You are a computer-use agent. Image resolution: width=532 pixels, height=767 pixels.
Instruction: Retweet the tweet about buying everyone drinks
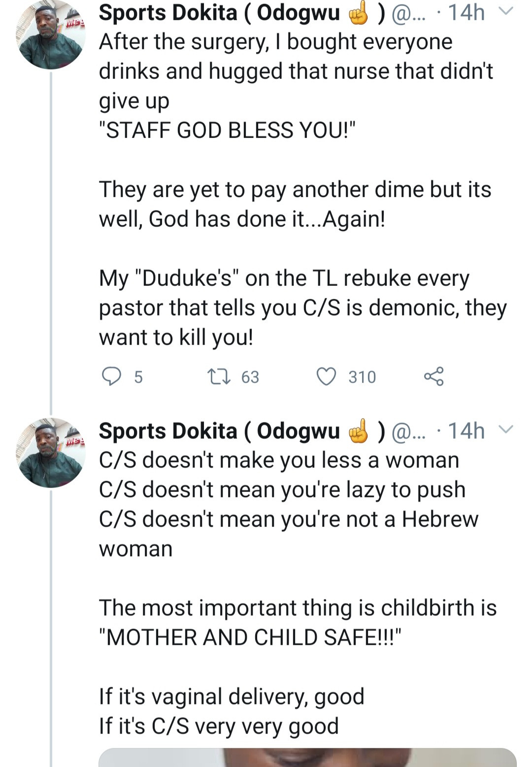(219, 377)
